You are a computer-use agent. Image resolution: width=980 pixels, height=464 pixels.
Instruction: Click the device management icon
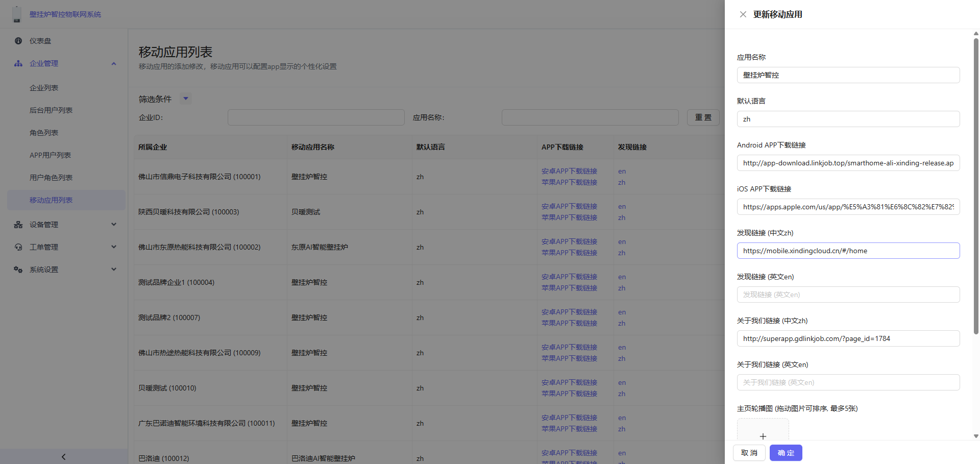click(x=18, y=225)
